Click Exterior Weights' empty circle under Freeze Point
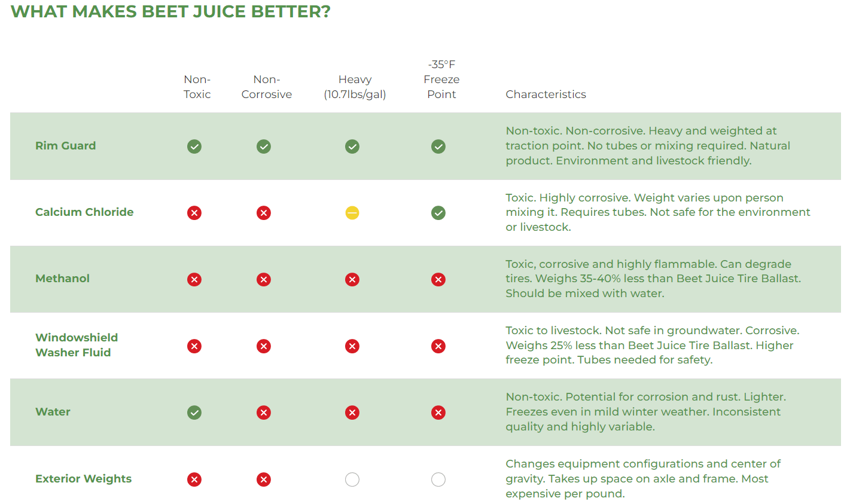 point(438,479)
